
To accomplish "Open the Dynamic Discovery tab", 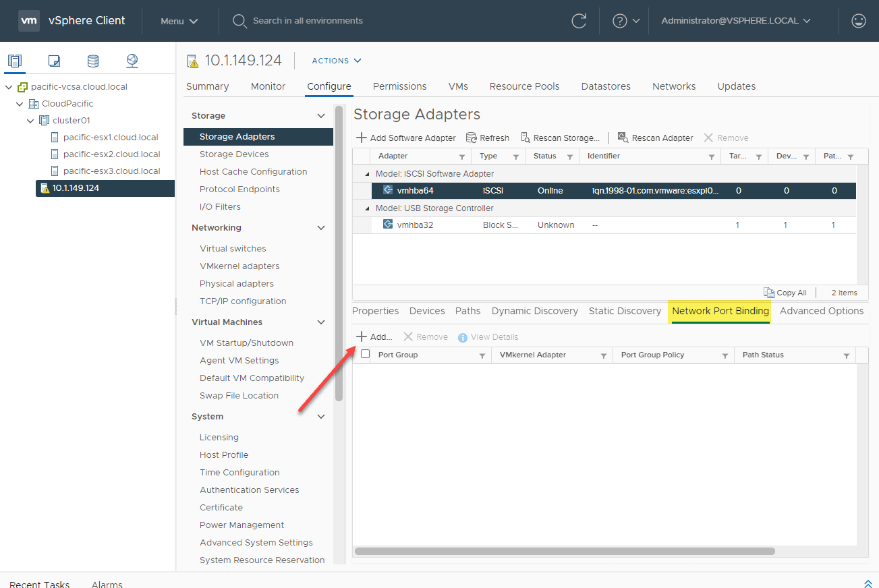I will coord(534,311).
